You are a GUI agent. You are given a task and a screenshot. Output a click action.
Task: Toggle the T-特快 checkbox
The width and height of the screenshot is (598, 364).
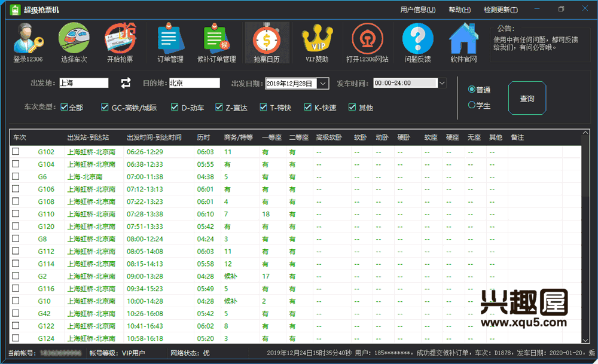(263, 107)
